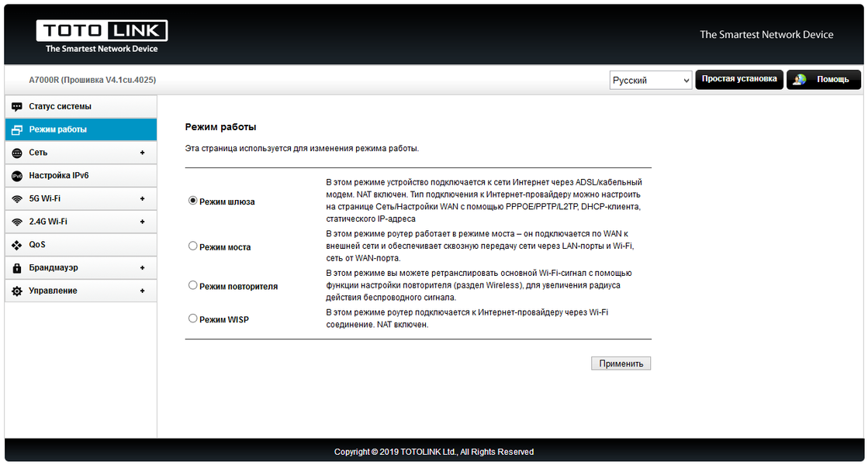The height and width of the screenshot is (465, 868).
Task: Click the Режим работы page heading
Action: click(x=220, y=126)
